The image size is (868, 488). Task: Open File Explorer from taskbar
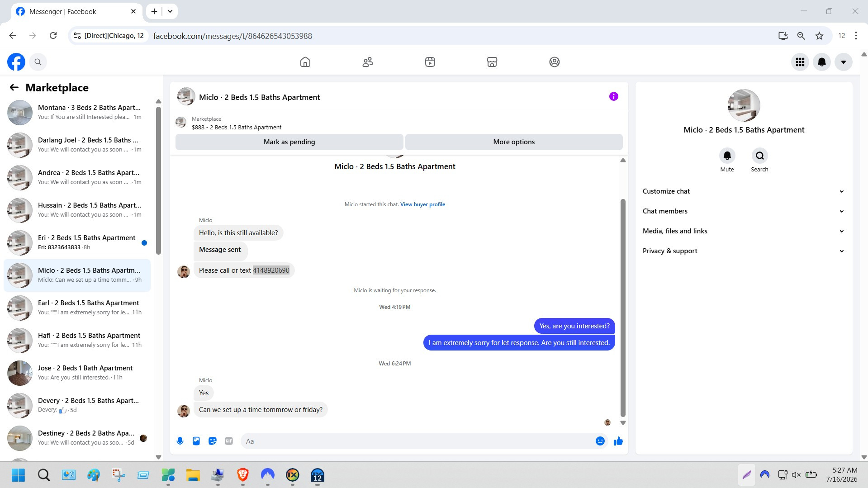point(193,475)
